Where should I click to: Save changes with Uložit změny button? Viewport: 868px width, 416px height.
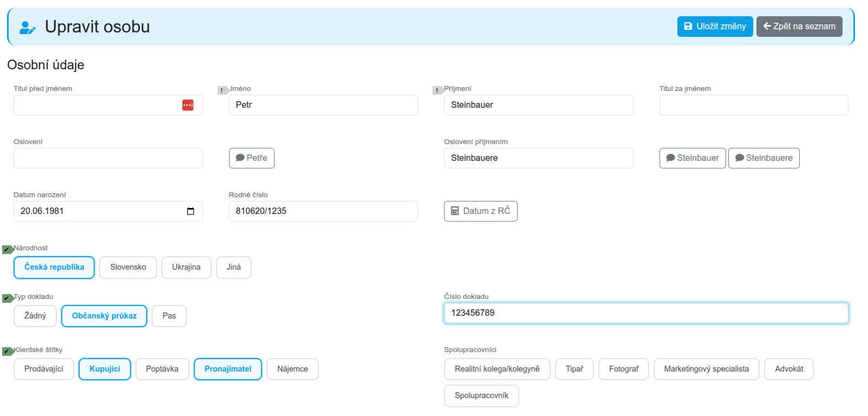(715, 26)
